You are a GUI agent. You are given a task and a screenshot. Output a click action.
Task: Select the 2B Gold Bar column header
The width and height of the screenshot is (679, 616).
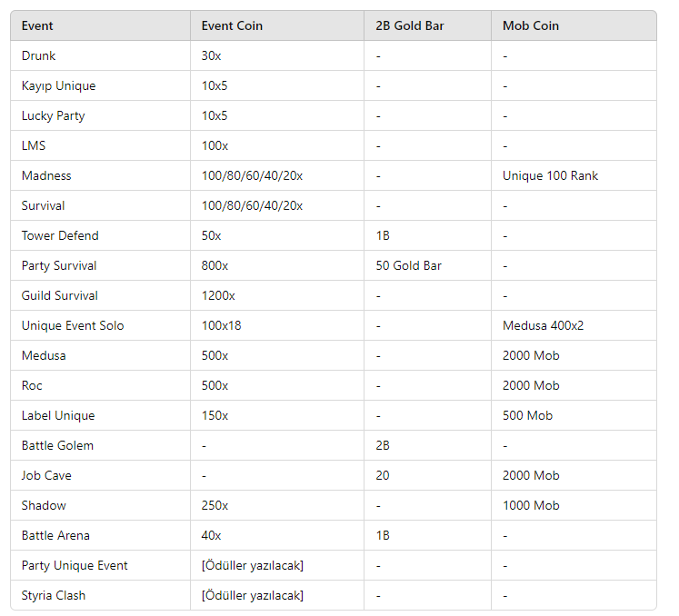pyautogui.click(x=410, y=26)
